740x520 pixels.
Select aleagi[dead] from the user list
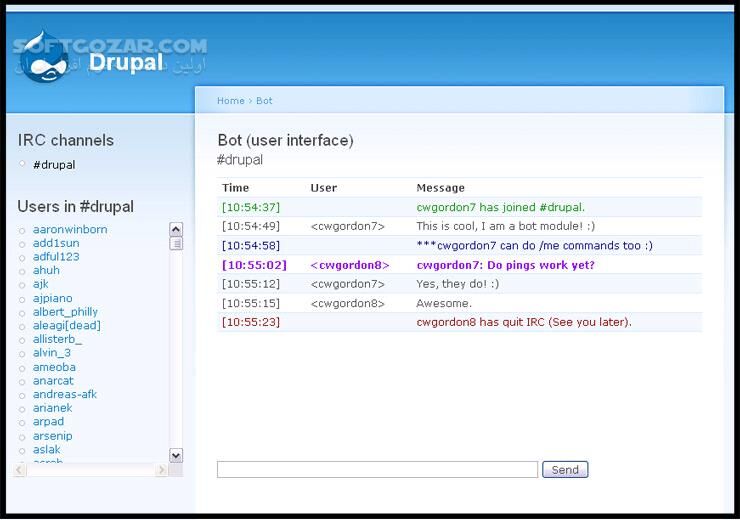[x=66, y=326]
